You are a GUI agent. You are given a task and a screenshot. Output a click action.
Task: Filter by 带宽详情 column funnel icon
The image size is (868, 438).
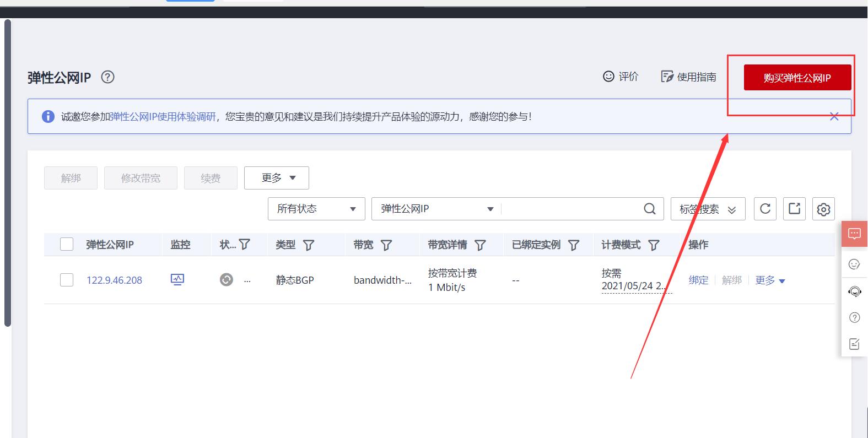coord(480,245)
